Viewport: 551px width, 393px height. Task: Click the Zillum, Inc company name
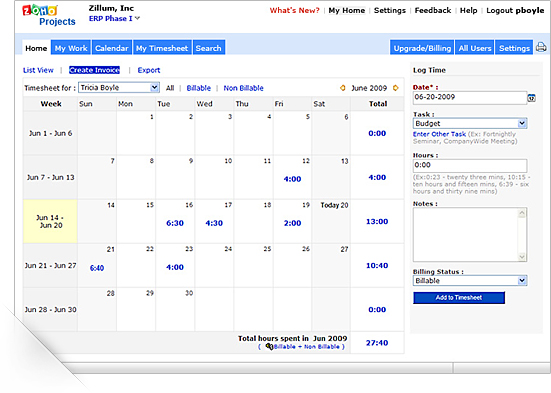(x=111, y=8)
